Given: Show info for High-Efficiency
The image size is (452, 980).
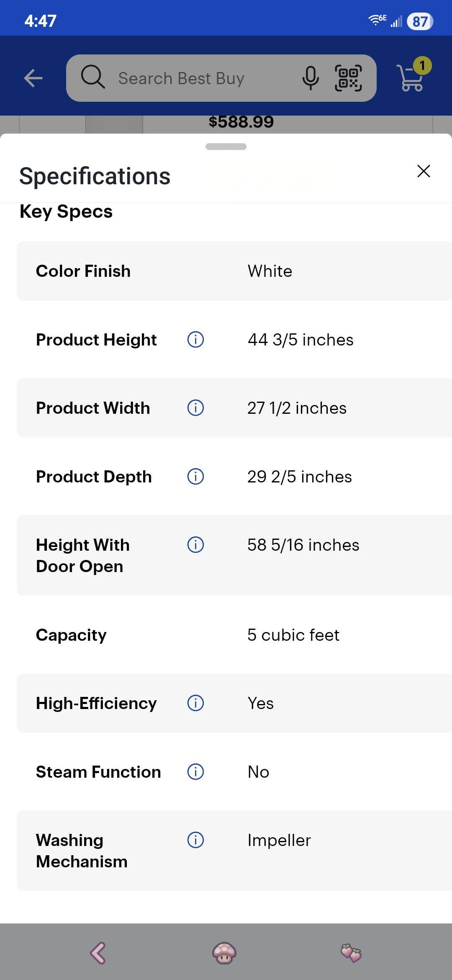Looking at the screenshot, I should tap(195, 703).
